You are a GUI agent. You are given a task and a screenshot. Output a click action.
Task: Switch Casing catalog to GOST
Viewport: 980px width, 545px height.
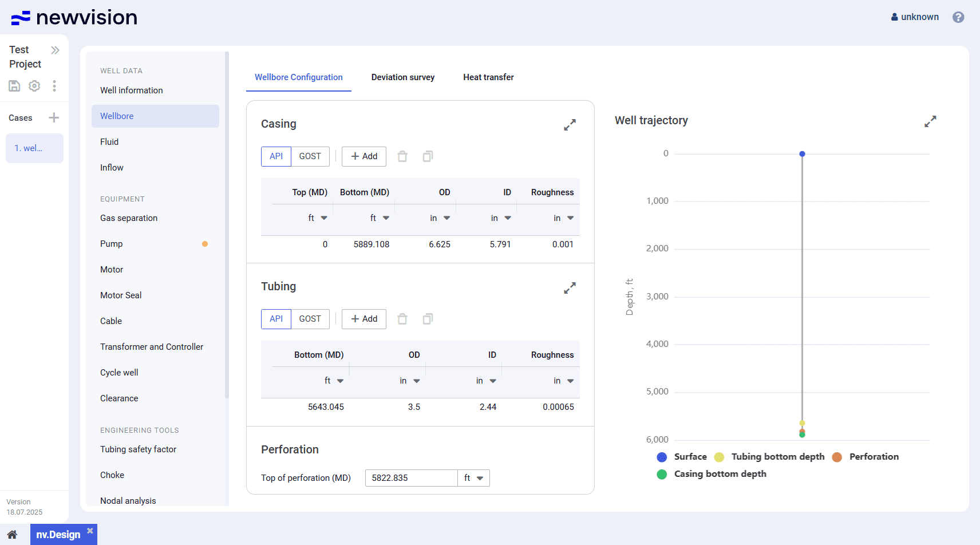310,156
